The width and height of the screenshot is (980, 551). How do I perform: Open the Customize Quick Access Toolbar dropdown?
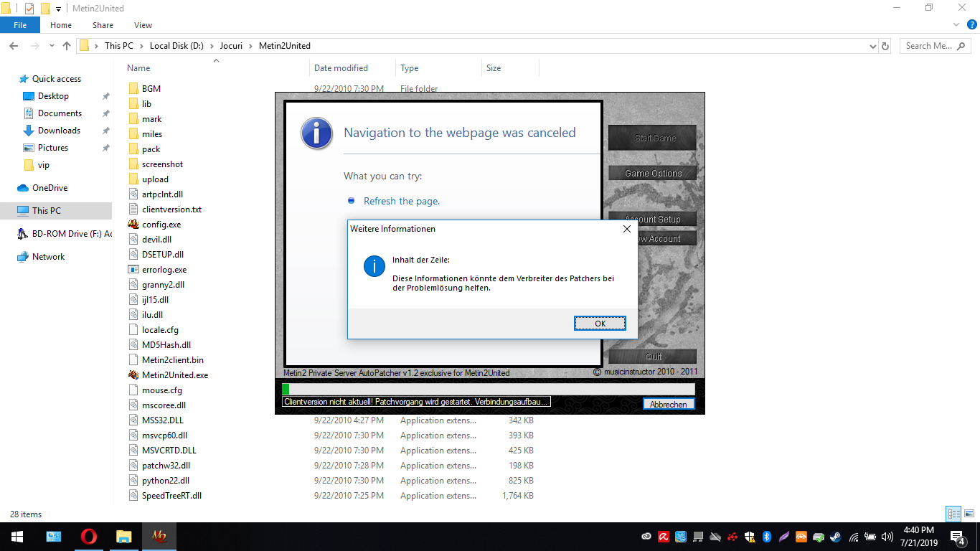pos(58,9)
